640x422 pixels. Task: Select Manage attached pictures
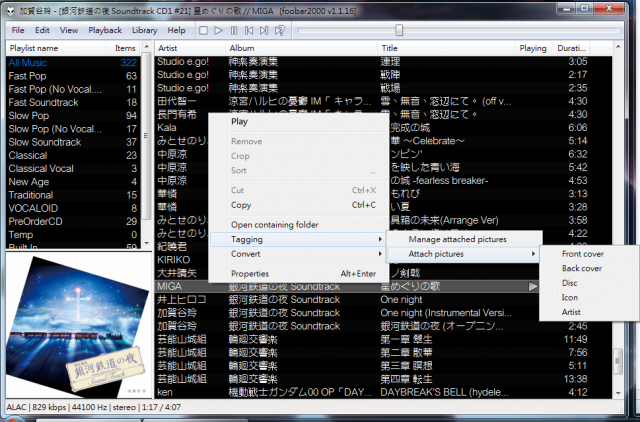coord(464,240)
